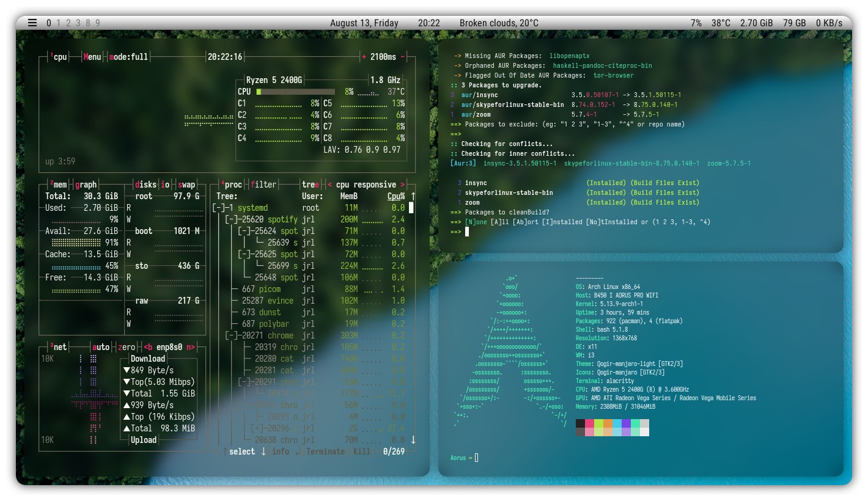The width and height of the screenshot is (868, 501).
Task: Switch to next interface with 'n>' in net box
Action: point(191,347)
